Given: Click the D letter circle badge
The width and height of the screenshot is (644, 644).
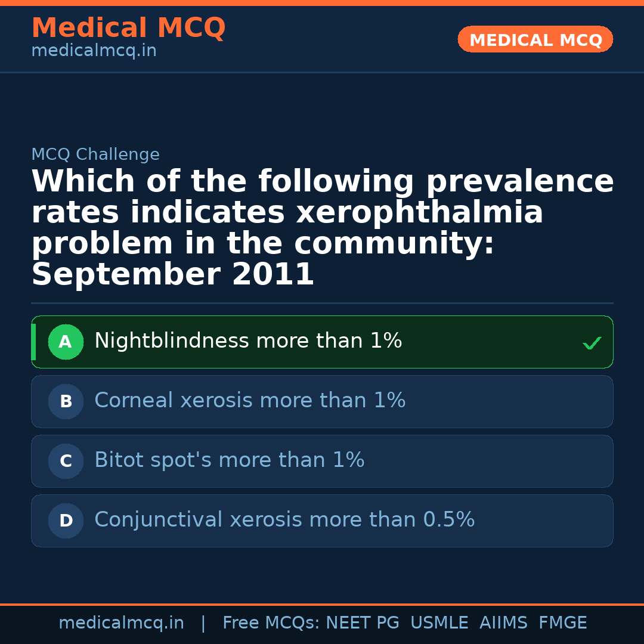Looking at the screenshot, I should coord(66,521).
